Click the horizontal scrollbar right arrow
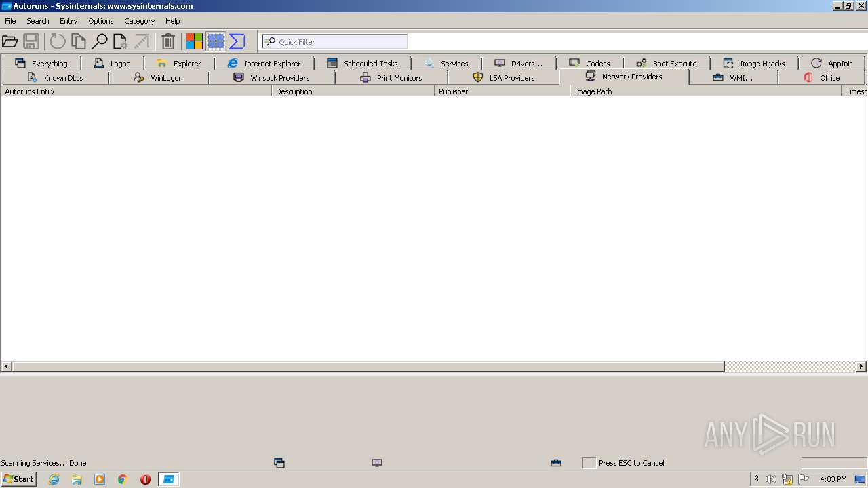This screenshot has height=488, width=868. (861, 367)
